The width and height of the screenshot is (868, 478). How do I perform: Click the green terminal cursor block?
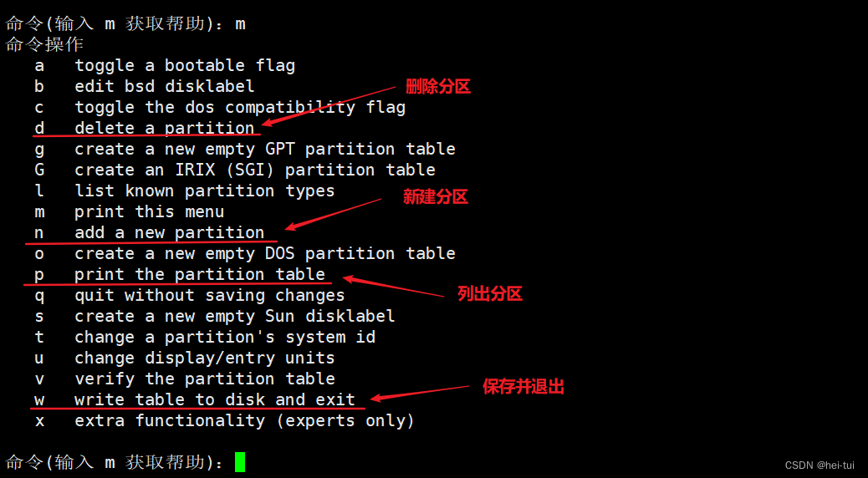point(240,462)
